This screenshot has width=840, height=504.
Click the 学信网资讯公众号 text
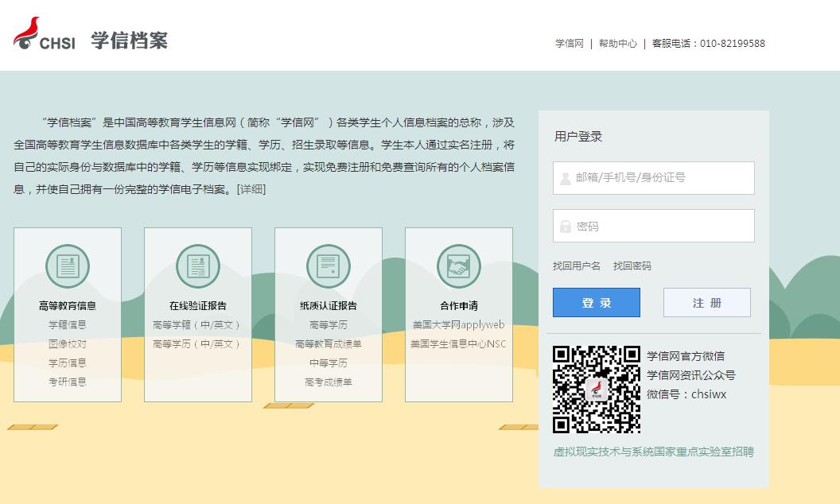point(691,375)
